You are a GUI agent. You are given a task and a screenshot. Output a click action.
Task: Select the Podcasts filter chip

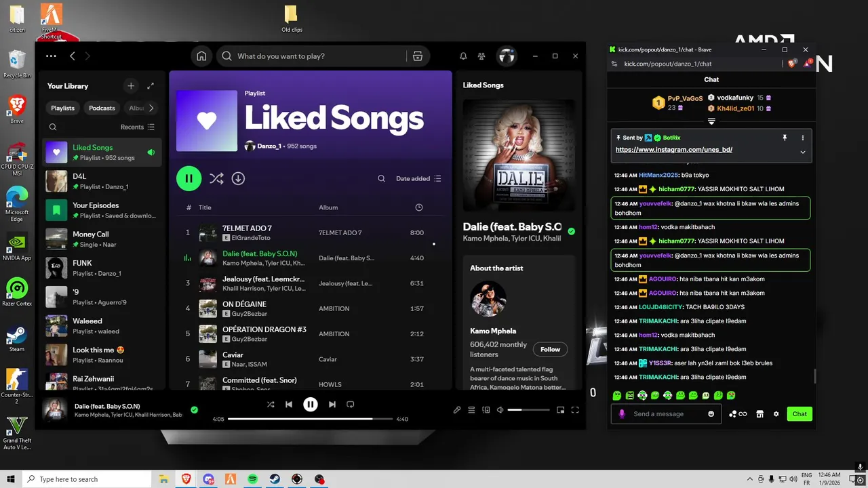coord(102,108)
